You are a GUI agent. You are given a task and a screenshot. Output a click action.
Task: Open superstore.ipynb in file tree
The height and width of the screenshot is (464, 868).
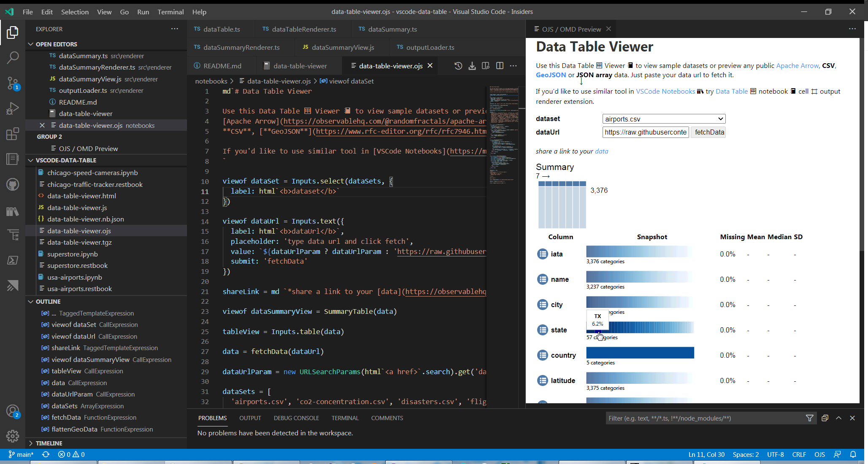click(106, 254)
